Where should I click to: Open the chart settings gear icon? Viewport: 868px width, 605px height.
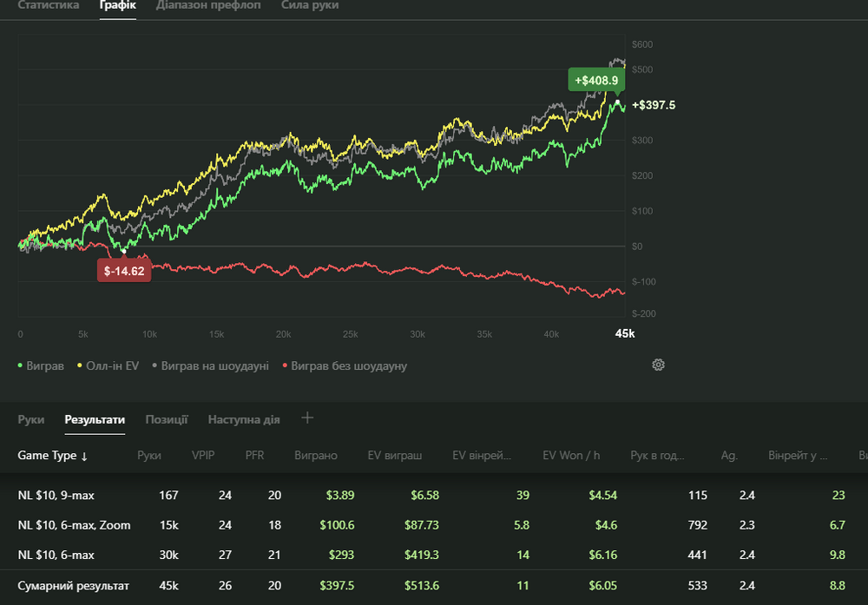pos(658,365)
